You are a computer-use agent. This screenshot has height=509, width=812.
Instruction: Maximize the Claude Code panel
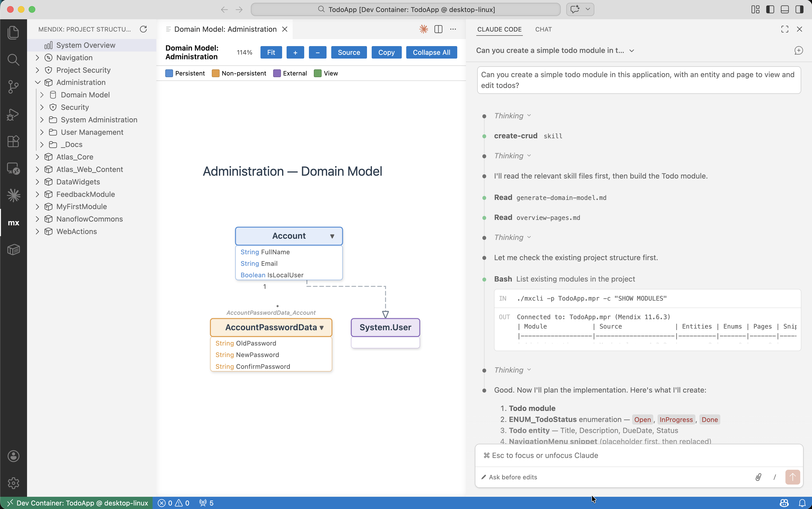[785, 29]
